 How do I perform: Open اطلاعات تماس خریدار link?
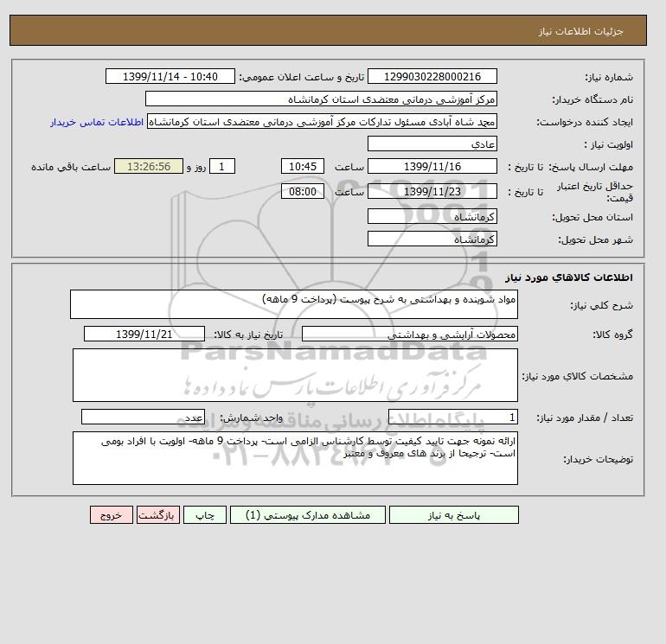(x=97, y=122)
